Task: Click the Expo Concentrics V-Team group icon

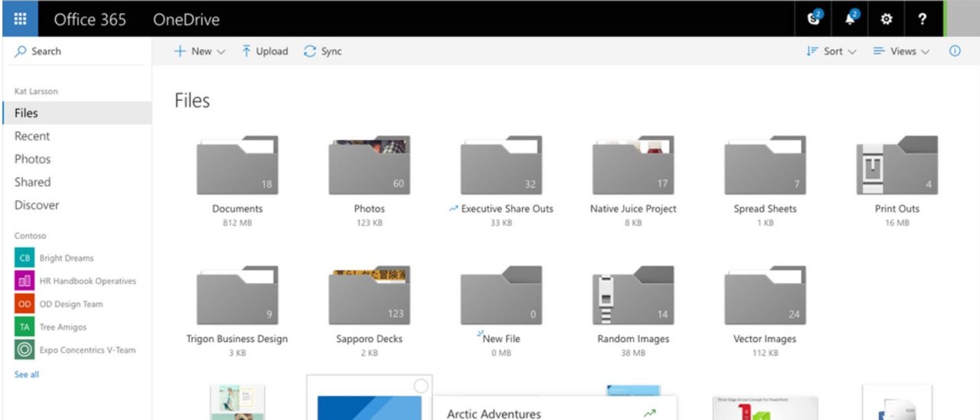Action: [x=24, y=350]
